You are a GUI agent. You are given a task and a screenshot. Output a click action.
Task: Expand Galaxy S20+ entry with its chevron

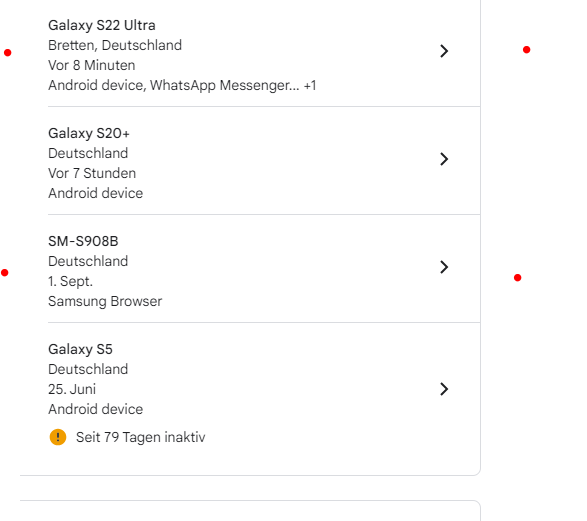(x=444, y=159)
